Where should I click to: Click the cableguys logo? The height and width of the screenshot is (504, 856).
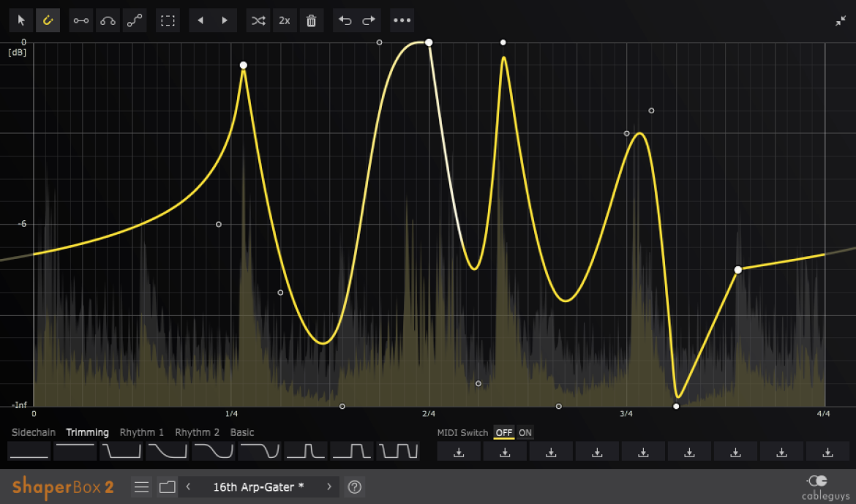[825, 488]
